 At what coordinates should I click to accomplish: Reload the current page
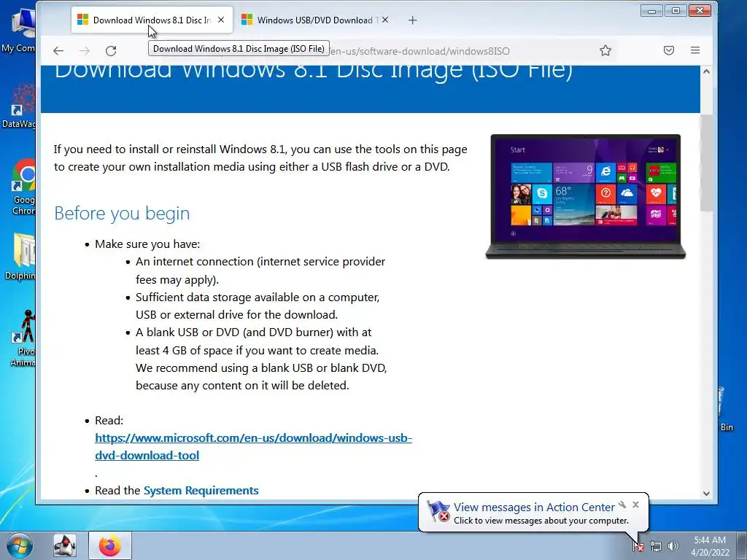[x=111, y=51]
